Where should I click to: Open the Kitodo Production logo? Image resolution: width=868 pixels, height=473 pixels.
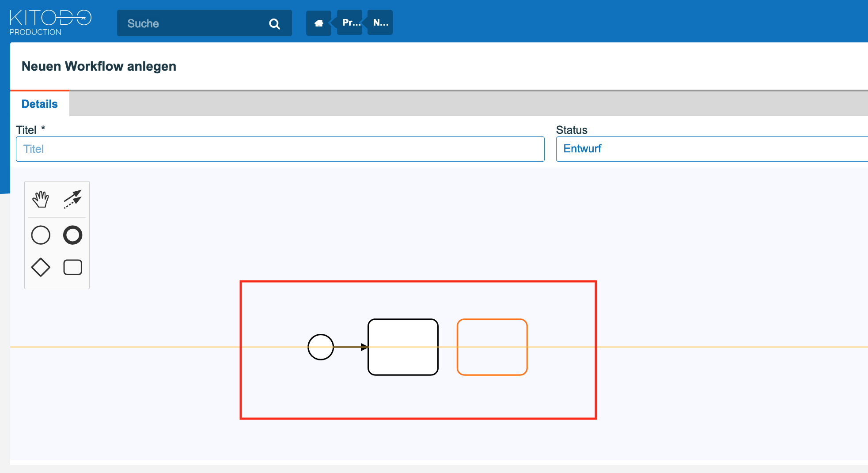tap(50, 23)
